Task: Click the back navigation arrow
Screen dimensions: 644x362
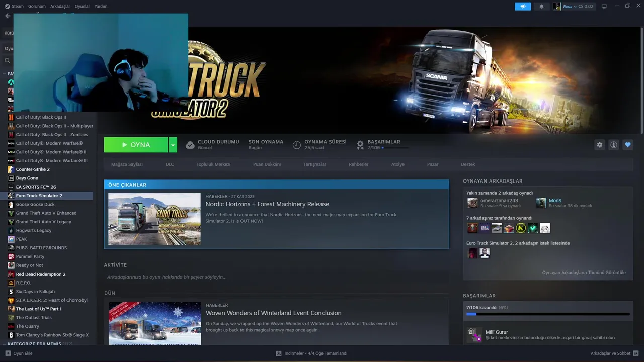Action: click(7, 16)
